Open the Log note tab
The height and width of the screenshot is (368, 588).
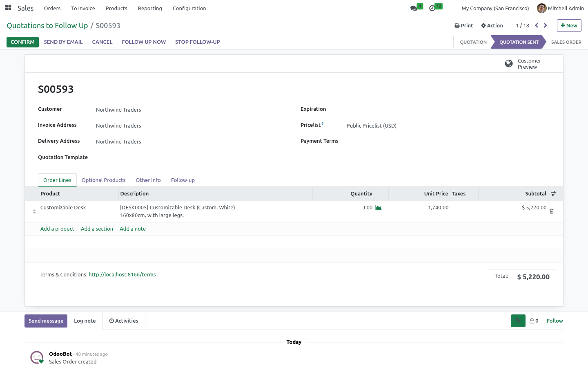[85, 321]
